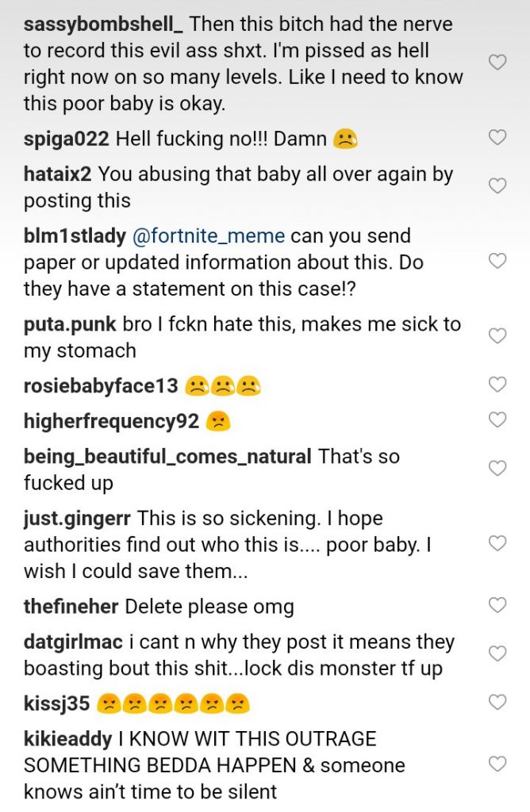This screenshot has height=812, width=530.
Task: Go to just.gingerr's profile
Action: pyautogui.click(x=78, y=519)
